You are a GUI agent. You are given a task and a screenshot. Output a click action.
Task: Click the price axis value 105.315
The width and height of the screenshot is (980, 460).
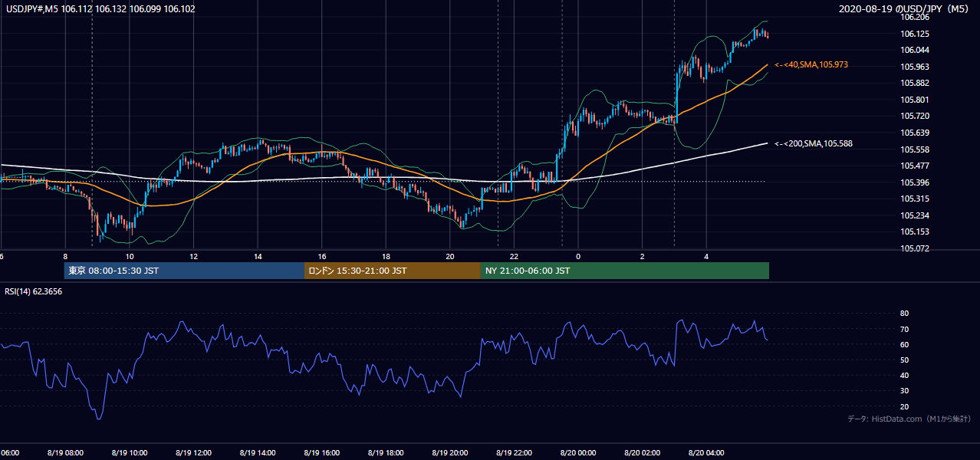(916, 199)
